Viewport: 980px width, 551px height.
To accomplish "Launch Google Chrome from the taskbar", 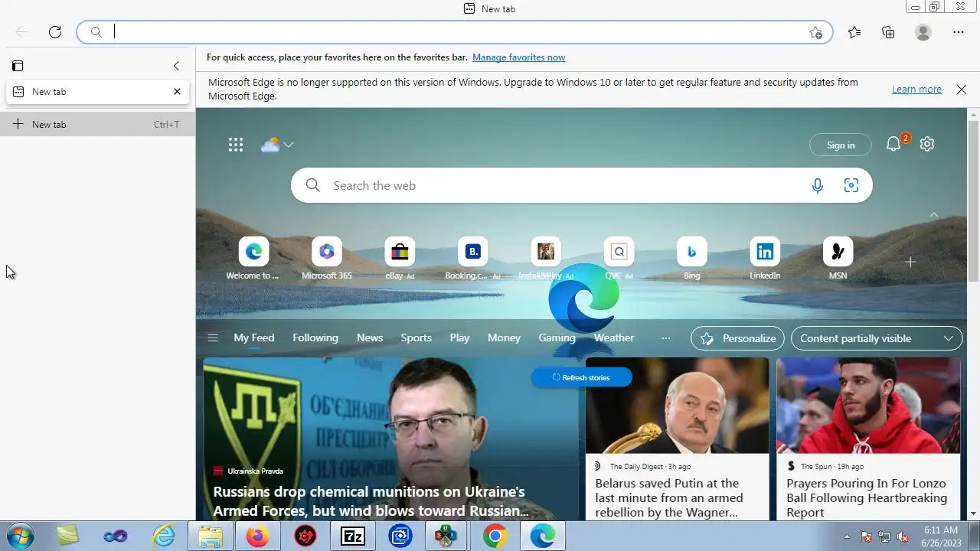I will pos(495,536).
